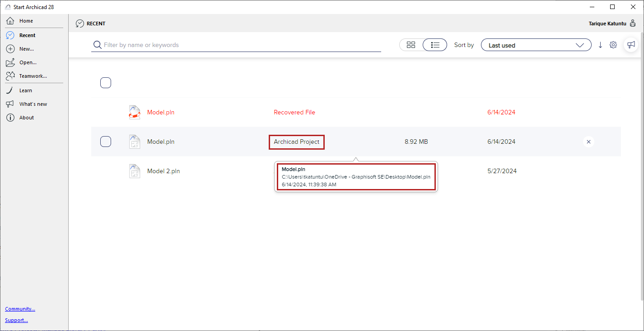
Task: Go to the Home section in sidebar
Action: click(x=26, y=21)
